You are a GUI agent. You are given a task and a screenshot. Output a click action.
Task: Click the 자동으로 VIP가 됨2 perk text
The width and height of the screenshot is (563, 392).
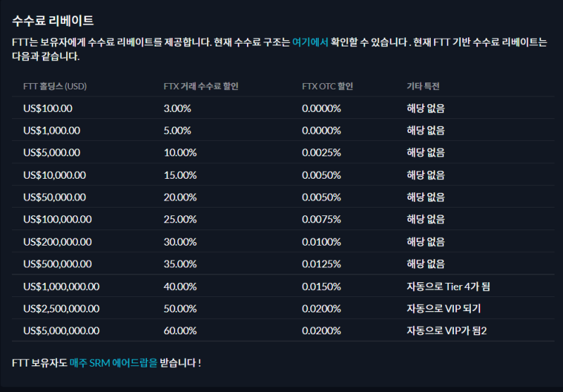pyautogui.click(x=447, y=331)
